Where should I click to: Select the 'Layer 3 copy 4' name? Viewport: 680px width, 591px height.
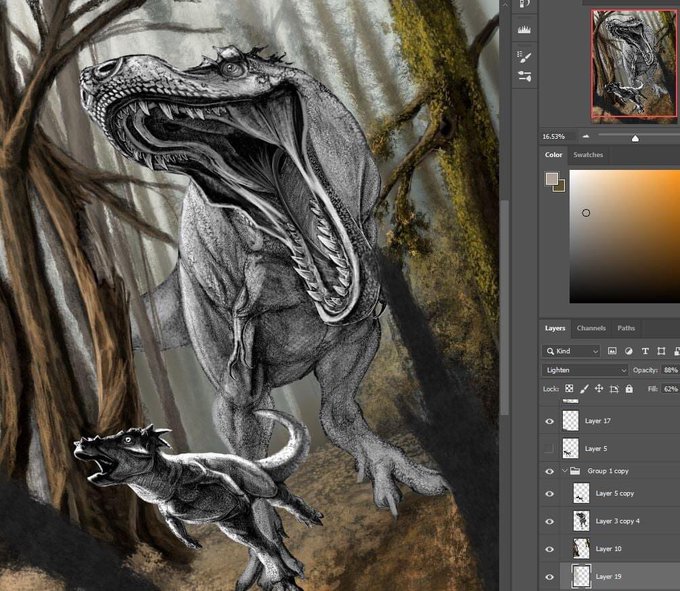click(618, 522)
